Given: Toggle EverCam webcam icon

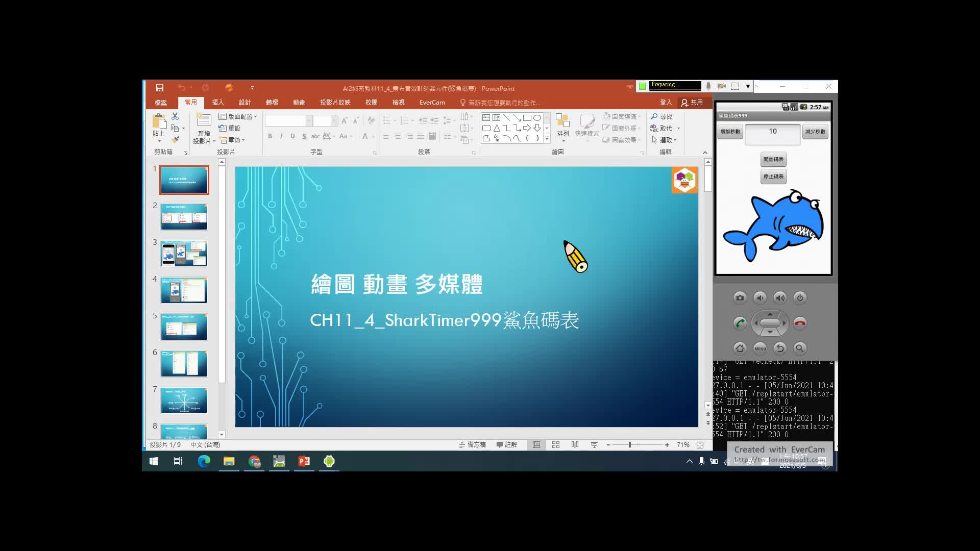Looking at the screenshot, I should [x=721, y=86].
